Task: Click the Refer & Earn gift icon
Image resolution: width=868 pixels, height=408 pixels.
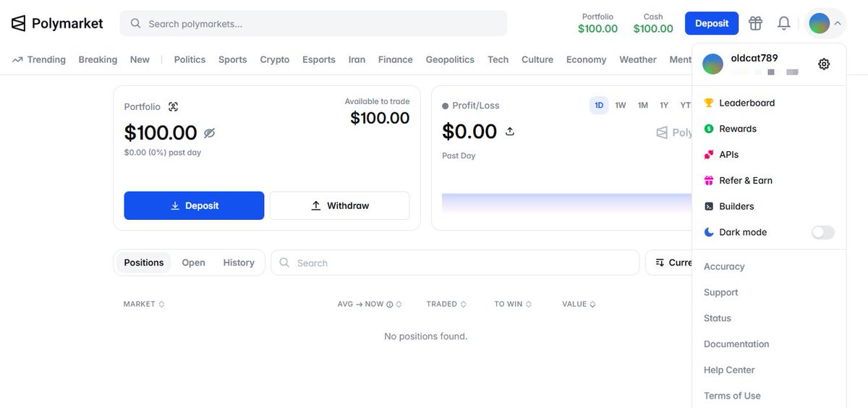Action: click(709, 180)
